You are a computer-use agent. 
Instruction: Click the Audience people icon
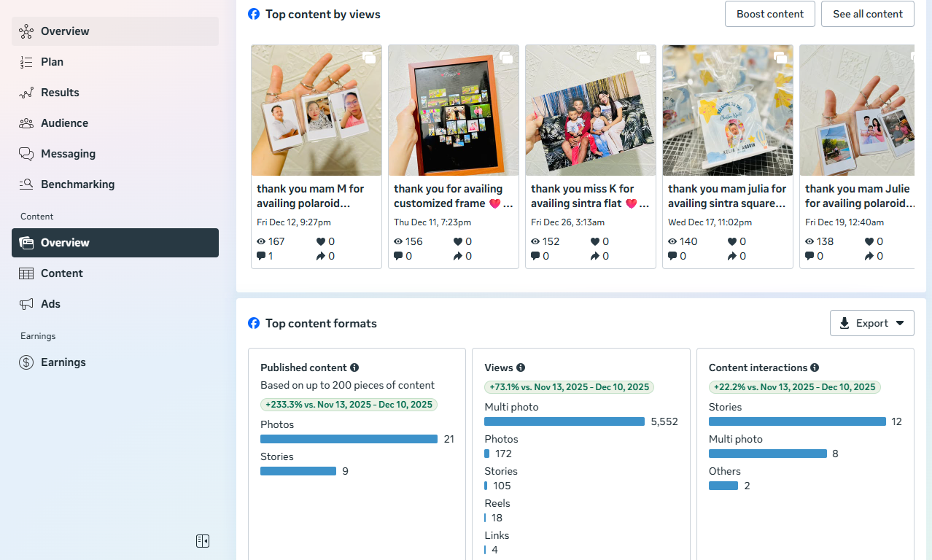pyautogui.click(x=26, y=123)
